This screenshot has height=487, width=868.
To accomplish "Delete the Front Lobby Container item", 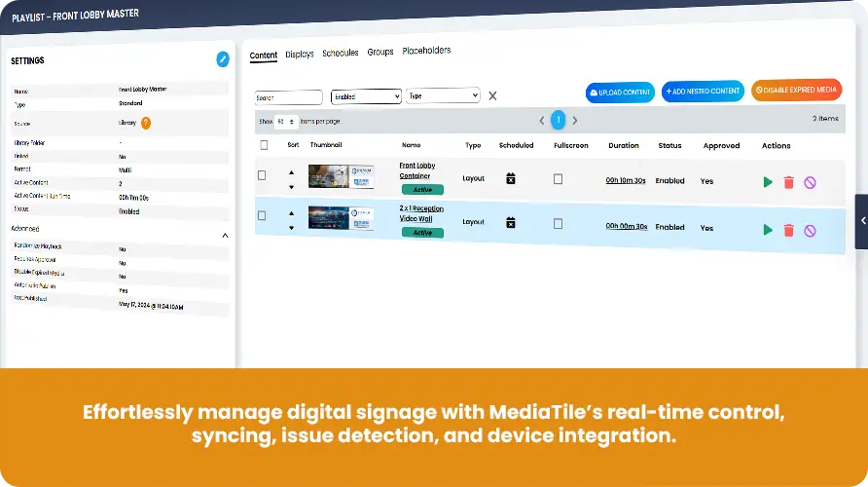I will click(x=789, y=182).
